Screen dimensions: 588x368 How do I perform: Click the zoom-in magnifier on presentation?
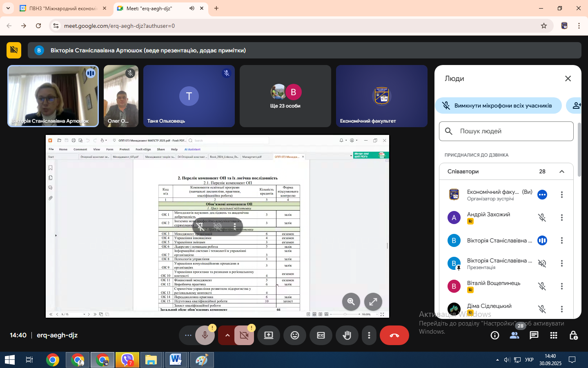point(351,302)
